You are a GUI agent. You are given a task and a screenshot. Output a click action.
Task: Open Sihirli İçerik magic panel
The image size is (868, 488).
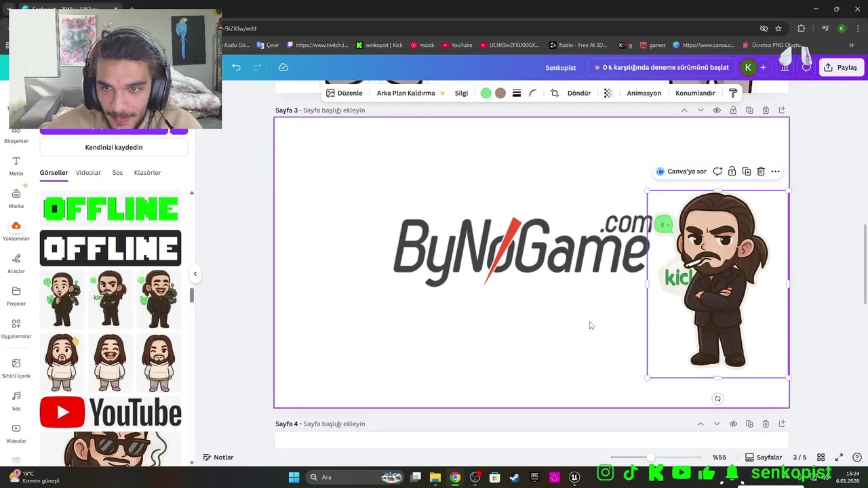tap(16, 368)
